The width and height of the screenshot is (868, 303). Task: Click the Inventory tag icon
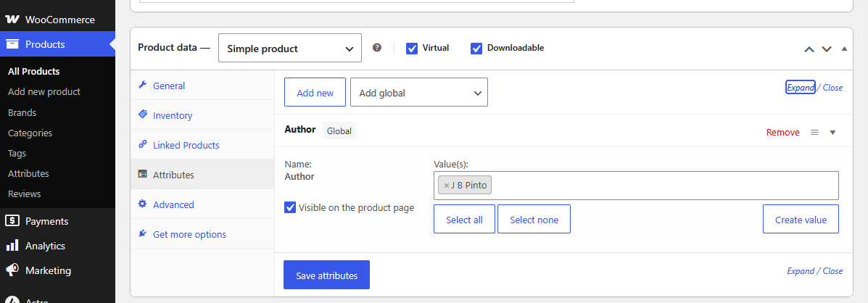pos(142,115)
